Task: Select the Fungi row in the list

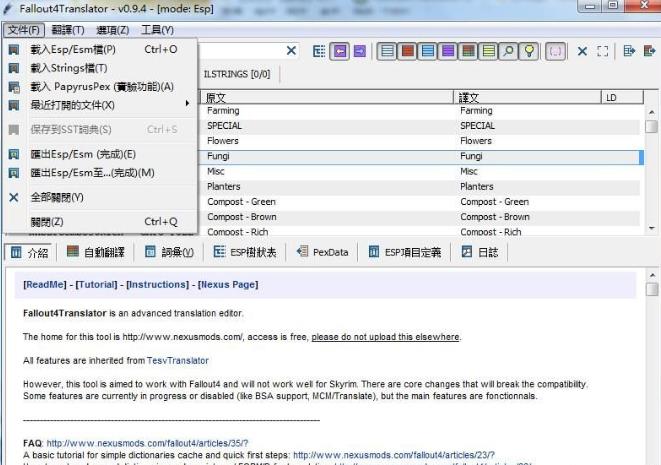Action: tap(330, 157)
